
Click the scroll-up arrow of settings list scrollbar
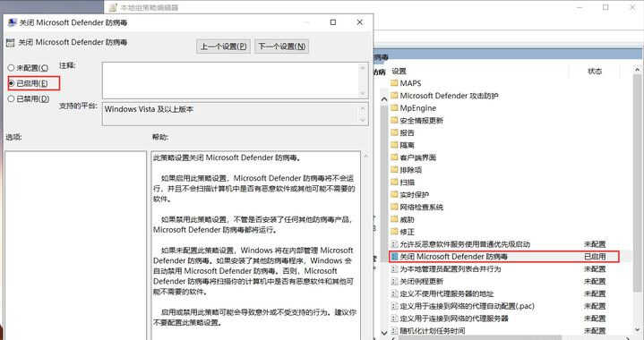click(x=637, y=70)
